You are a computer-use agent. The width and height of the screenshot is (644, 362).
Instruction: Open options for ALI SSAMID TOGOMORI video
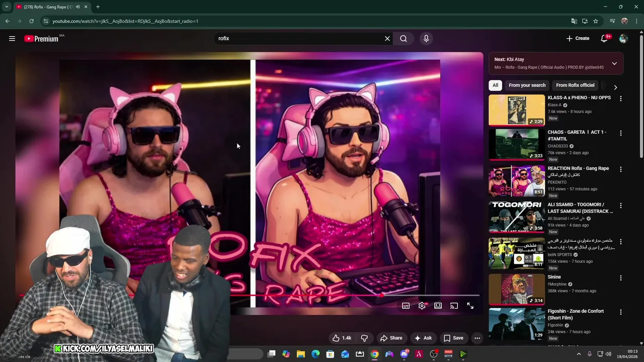[x=620, y=206]
